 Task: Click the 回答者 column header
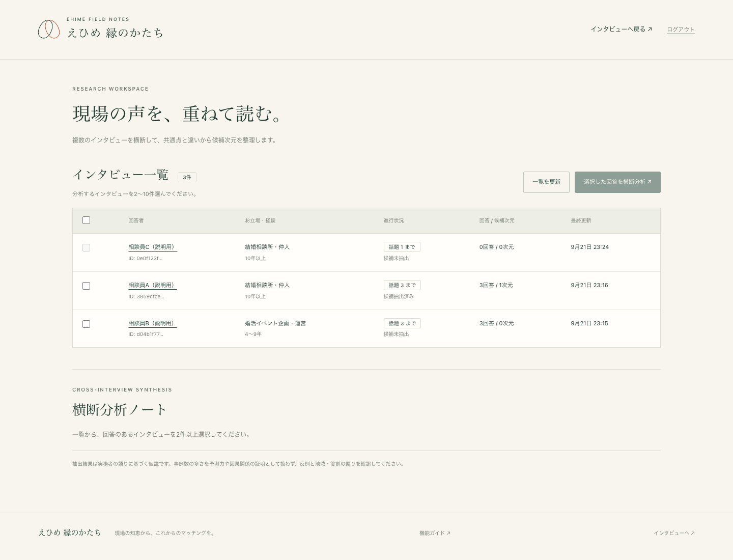click(x=136, y=220)
